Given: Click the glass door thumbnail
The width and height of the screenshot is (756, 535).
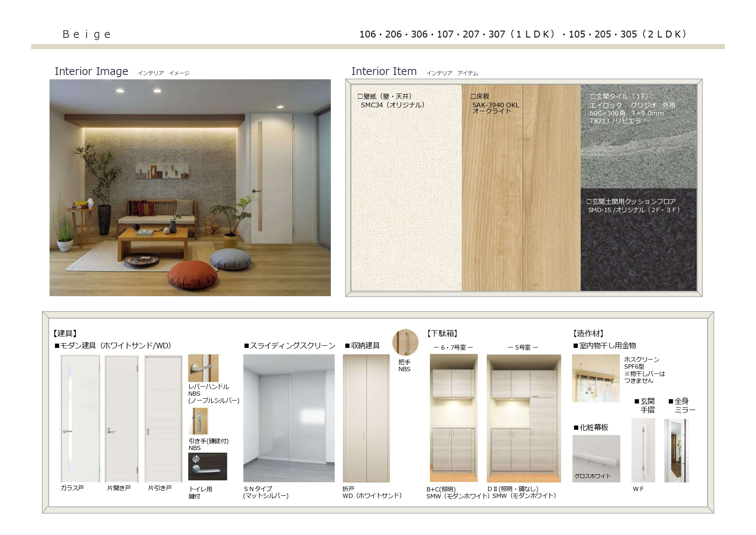Looking at the screenshot, I should pos(80,419).
